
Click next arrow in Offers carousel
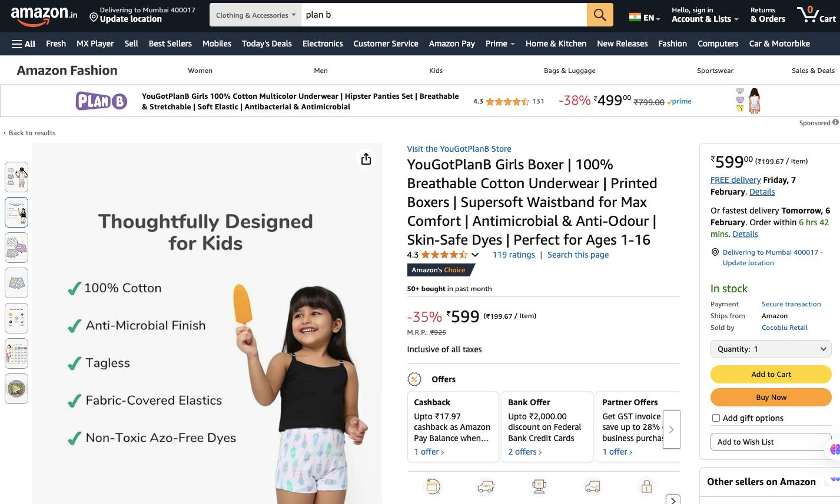coord(671,430)
